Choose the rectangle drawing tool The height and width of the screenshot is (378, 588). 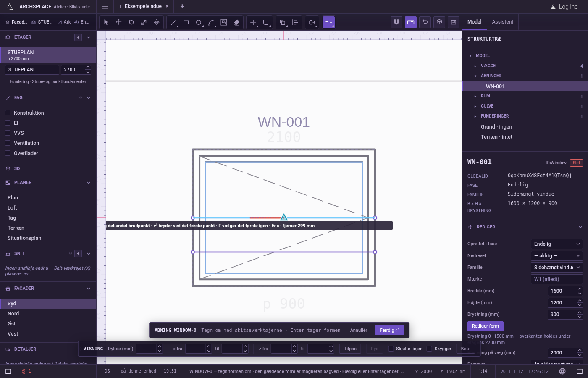[186, 22]
